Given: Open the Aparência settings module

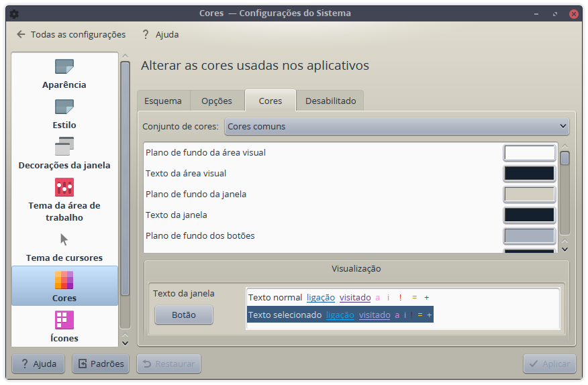Looking at the screenshot, I should tap(64, 74).
